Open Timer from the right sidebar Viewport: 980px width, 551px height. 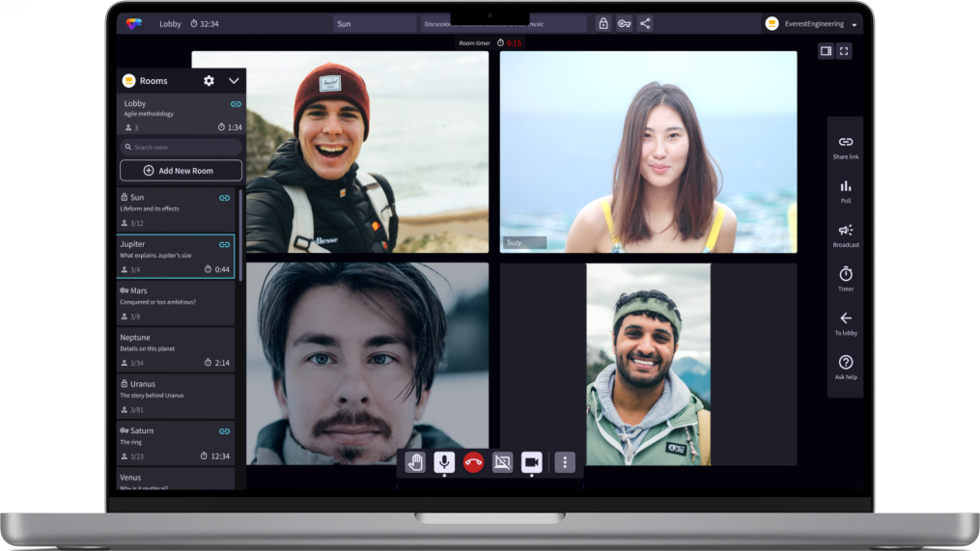point(846,280)
